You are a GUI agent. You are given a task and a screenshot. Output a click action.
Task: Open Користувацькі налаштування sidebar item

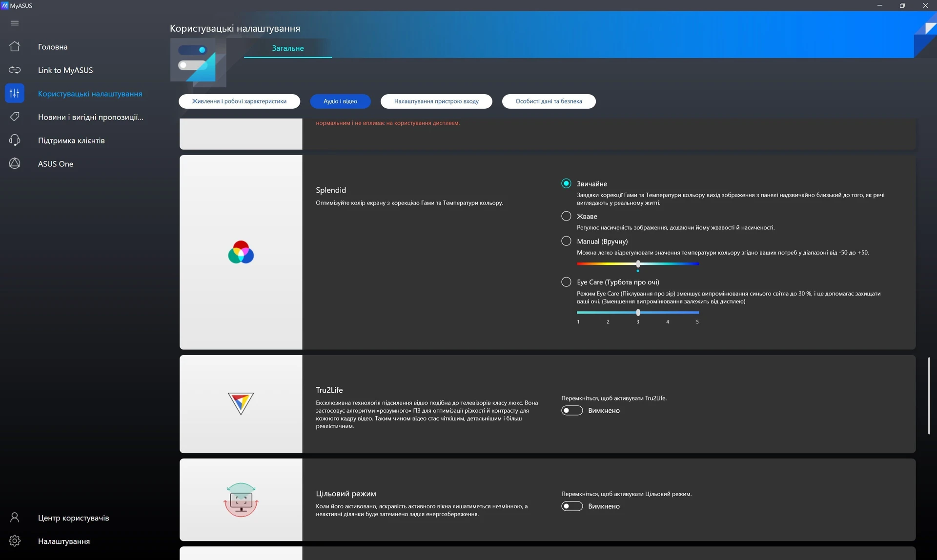tap(90, 94)
